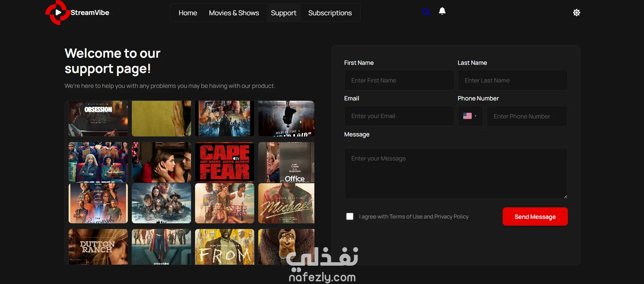
Task: Open the Michael movie poster
Action: [286, 203]
